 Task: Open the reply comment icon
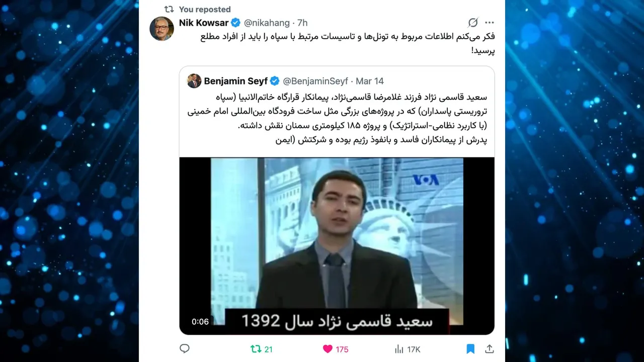185,348
